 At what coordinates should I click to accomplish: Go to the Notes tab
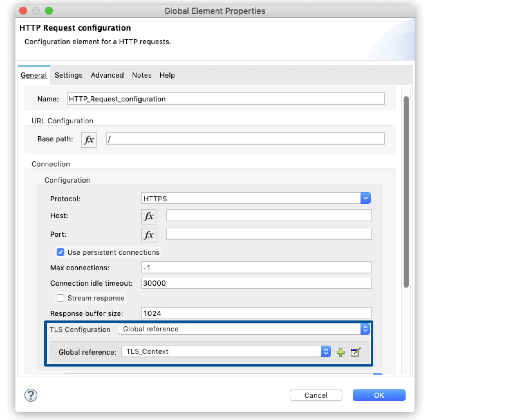pyautogui.click(x=142, y=75)
